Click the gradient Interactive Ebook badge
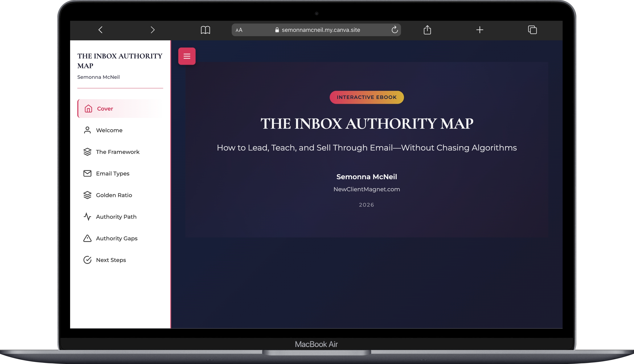The width and height of the screenshot is (634, 364). tap(367, 97)
